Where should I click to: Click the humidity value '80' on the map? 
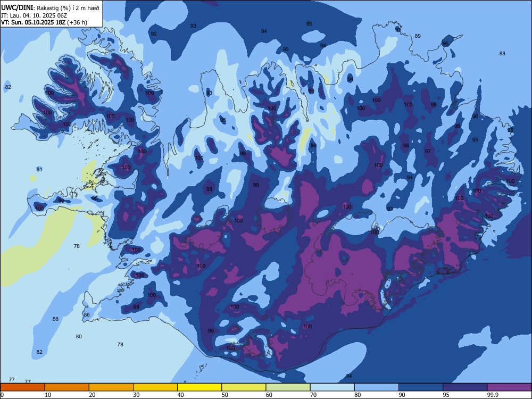(79, 337)
